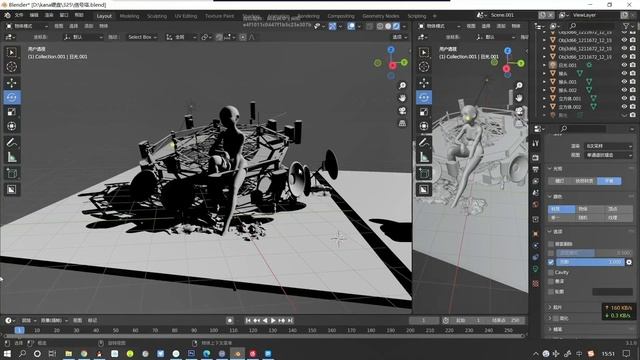
Task: Open the Material properties tab (checker sphere icon)
Action: pyautogui.click(x=536, y=283)
